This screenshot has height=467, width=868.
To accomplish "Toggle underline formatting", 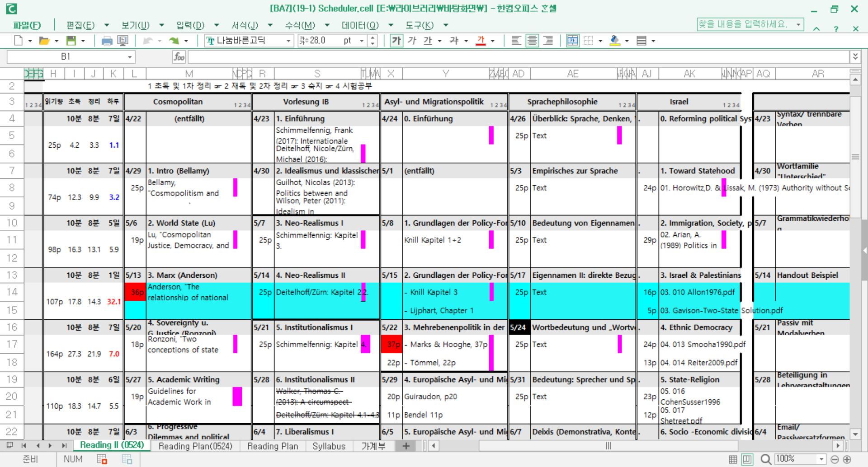I will [428, 41].
